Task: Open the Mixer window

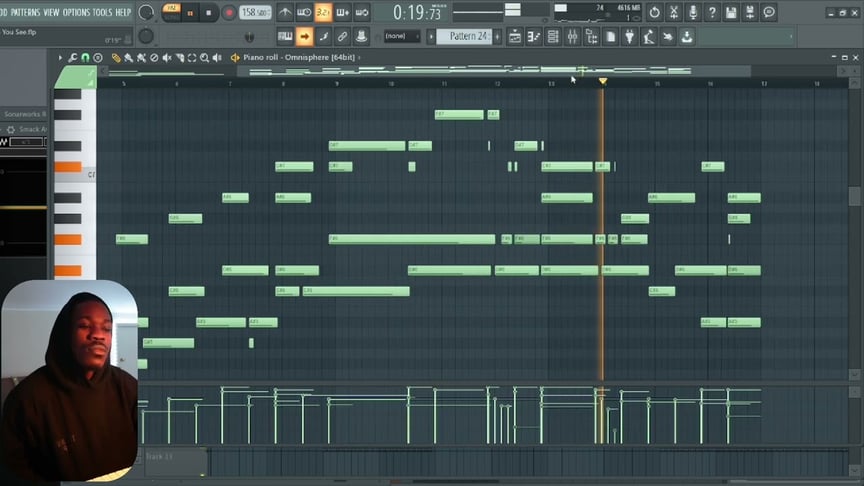Action: tap(573, 37)
